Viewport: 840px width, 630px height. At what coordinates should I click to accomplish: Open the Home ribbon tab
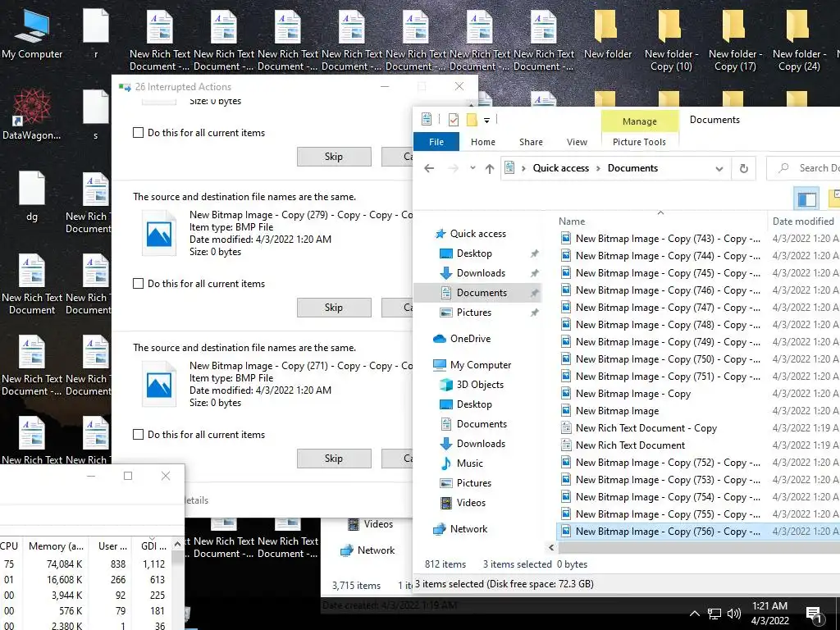(482, 142)
